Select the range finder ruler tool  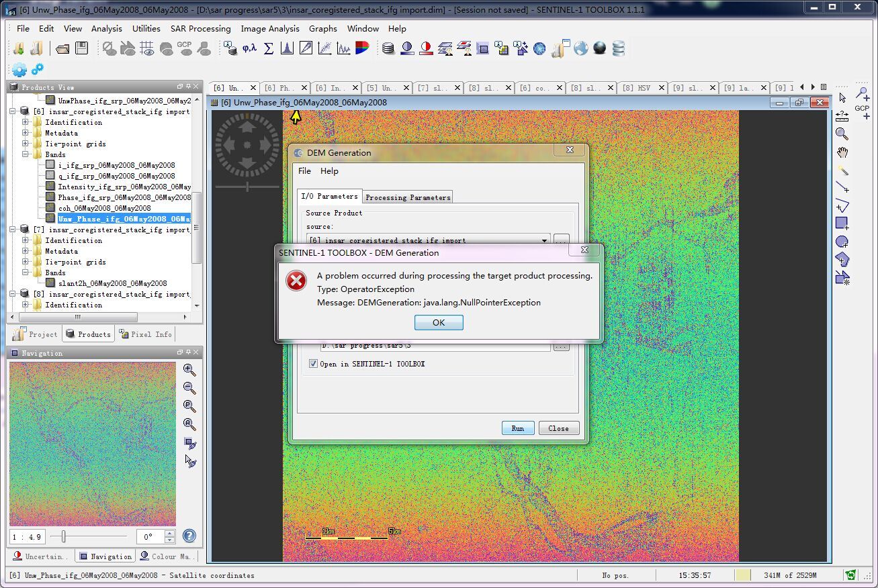tap(842, 117)
